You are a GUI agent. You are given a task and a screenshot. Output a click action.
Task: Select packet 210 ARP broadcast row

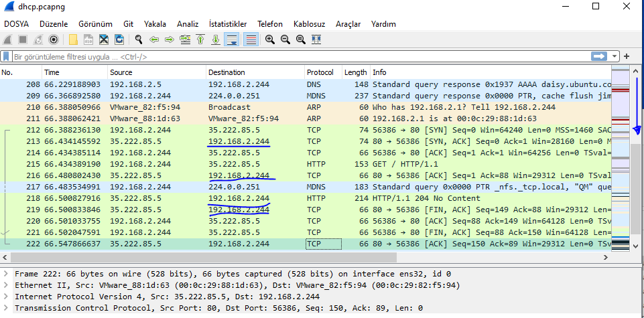tap(306, 107)
